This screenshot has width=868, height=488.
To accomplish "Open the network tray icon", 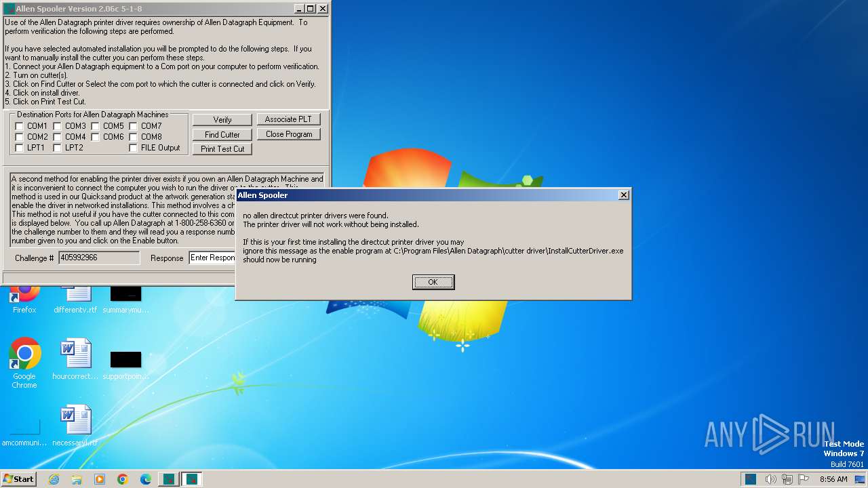I will [787, 479].
